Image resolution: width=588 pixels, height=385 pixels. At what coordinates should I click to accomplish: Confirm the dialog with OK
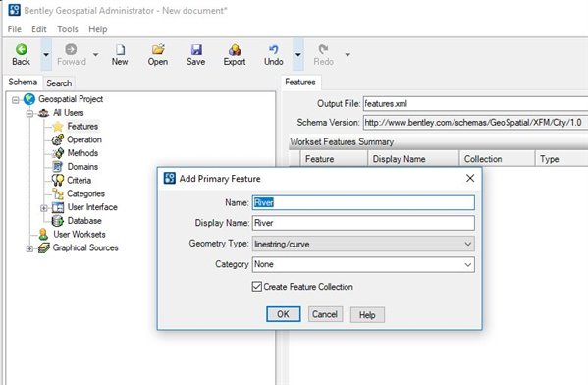[283, 314]
